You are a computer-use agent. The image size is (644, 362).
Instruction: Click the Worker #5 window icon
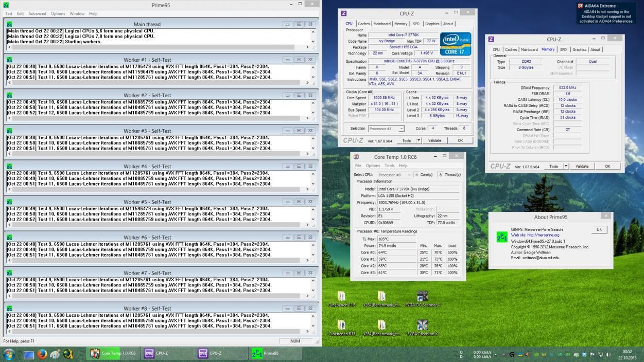[9, 202]
